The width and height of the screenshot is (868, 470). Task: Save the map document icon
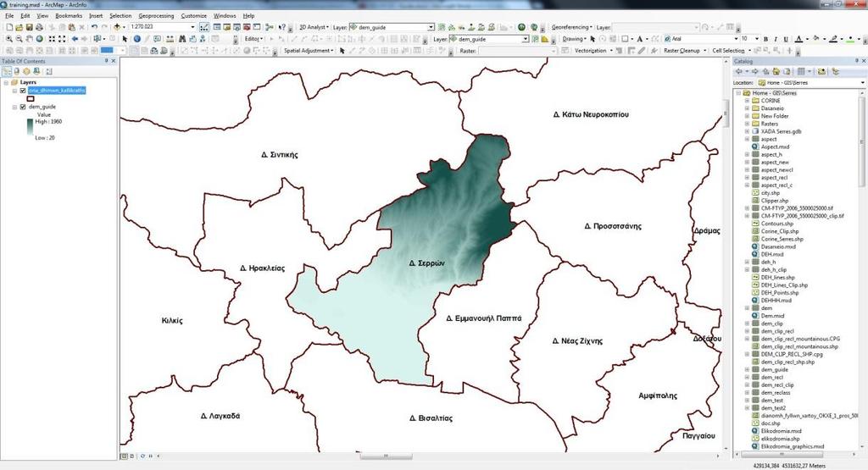click(x=29, y=27)
